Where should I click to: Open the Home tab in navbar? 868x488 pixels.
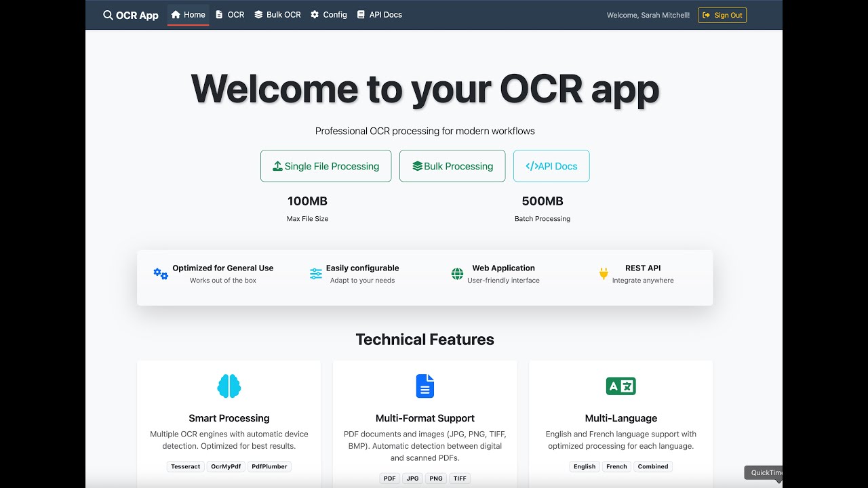pyautogui.click(x=188, y=15)
